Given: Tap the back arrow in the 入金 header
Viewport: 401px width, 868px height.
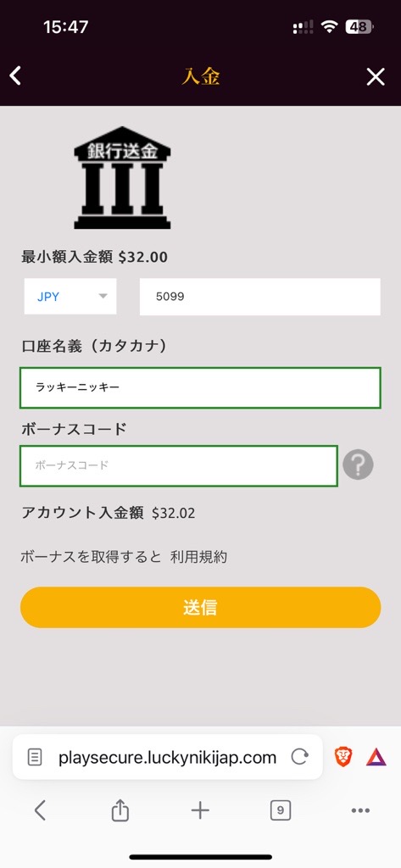Looking at the screenshot, I should point(15,75).
